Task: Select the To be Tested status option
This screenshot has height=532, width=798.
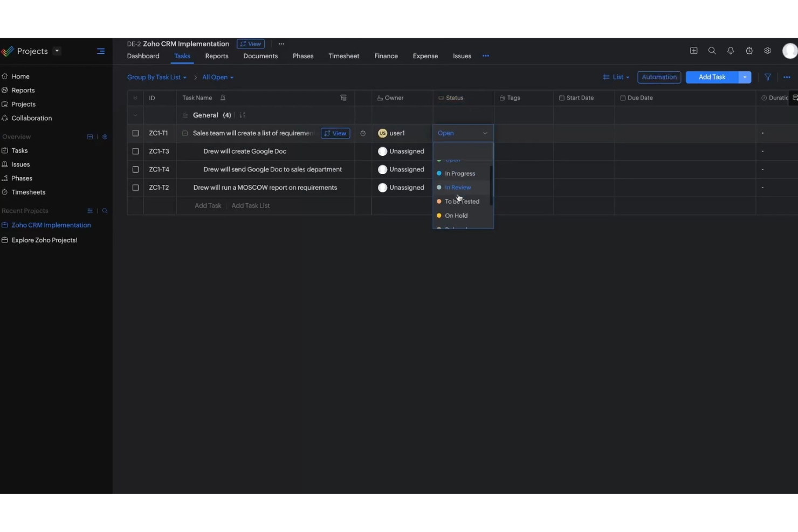Action: coord(462,202)
